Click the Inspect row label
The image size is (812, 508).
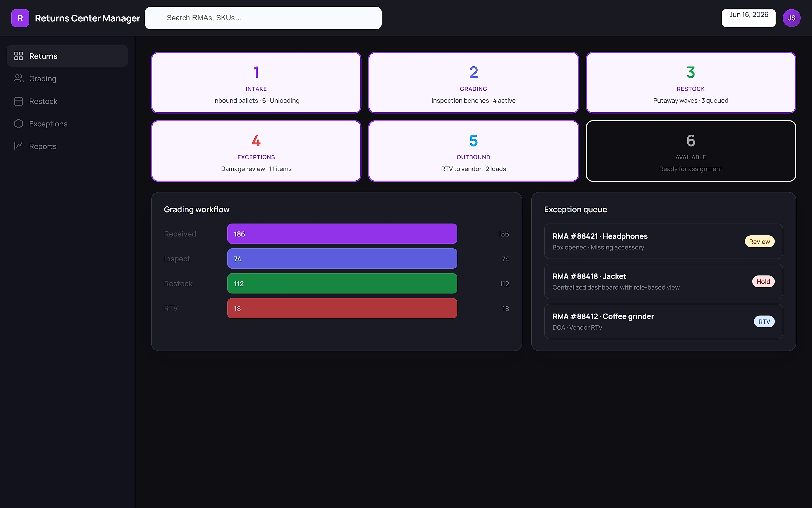177,259
